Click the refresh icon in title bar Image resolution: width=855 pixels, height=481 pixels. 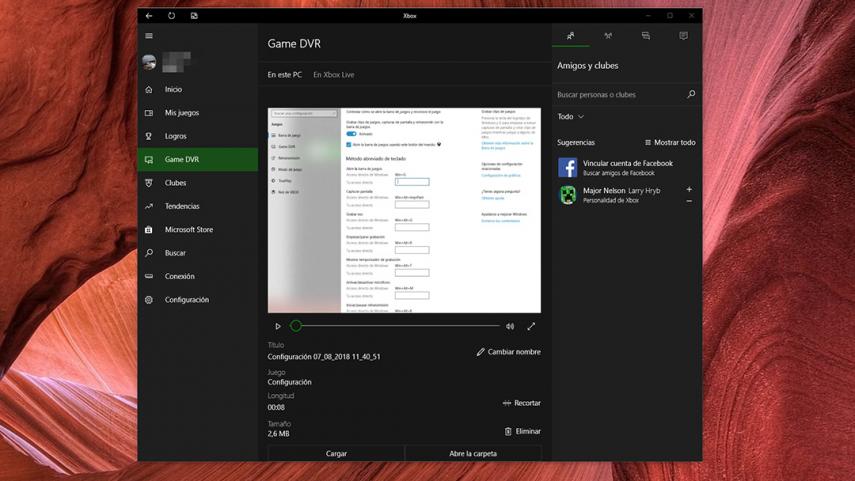(171, 16)
